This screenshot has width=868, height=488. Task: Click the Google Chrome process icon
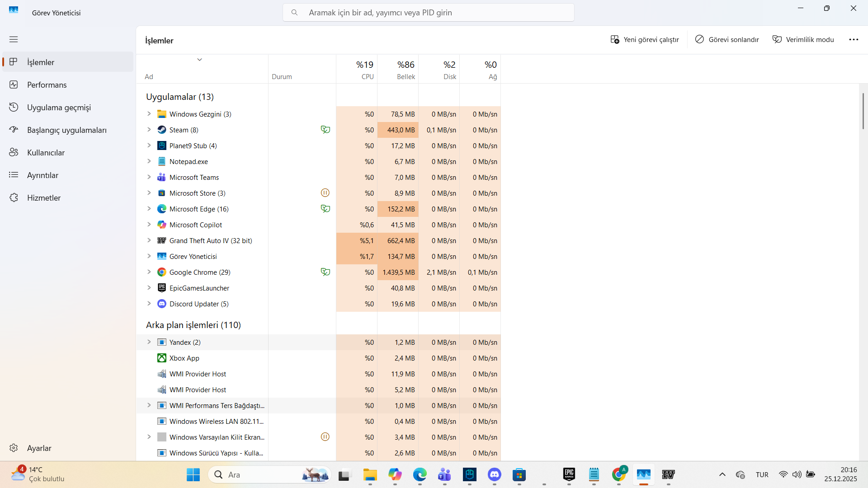[161, 272]
